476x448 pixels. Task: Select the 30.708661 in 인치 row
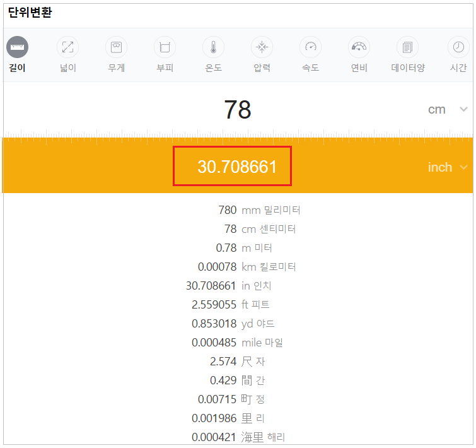click(x=229, y=285)
